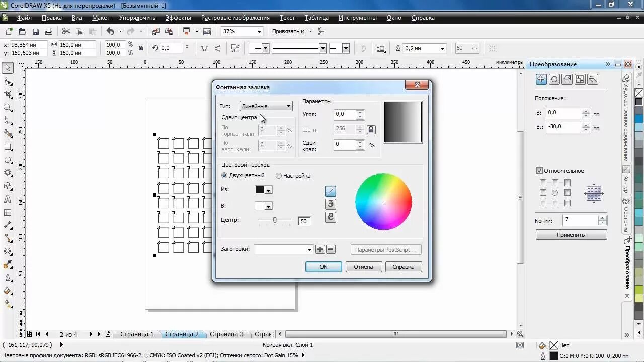This screenshot has width=644, height=362.
Task: Click the Import icon in toolbar
Action: click(x=156, y=31)
